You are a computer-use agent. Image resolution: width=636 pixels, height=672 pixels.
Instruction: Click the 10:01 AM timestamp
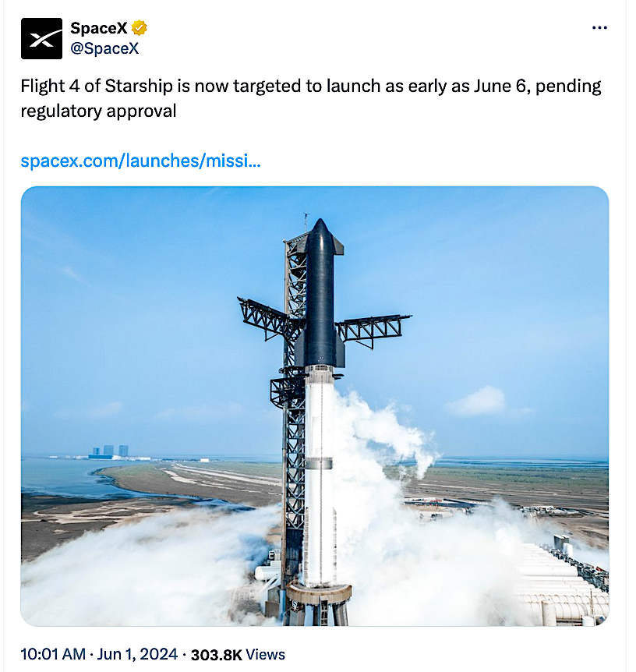point(51,654)
